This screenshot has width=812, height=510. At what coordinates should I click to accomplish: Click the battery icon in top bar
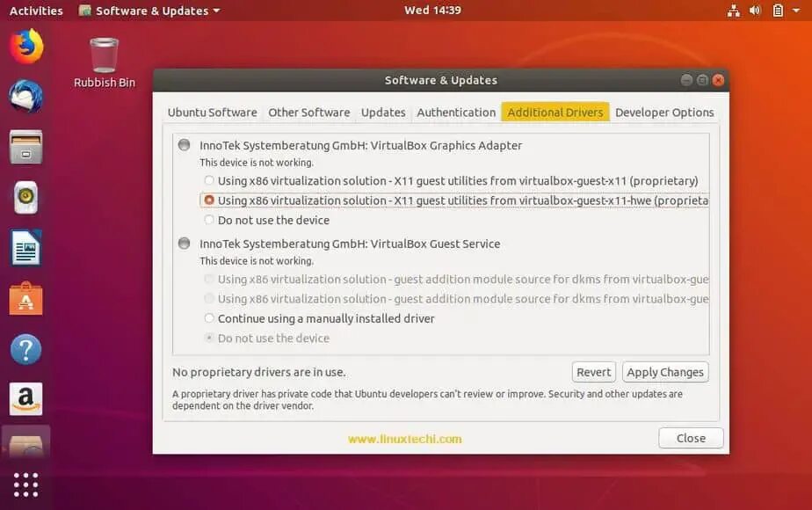pos(778,11)
